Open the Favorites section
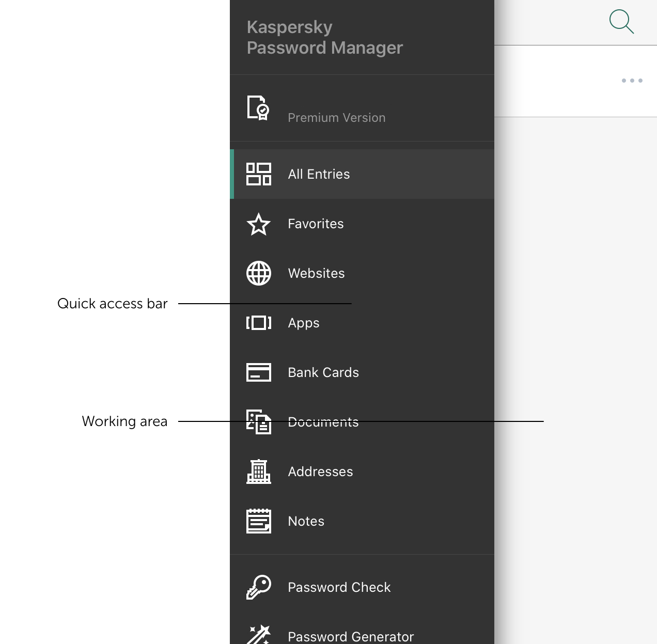 tap(316, 224)
